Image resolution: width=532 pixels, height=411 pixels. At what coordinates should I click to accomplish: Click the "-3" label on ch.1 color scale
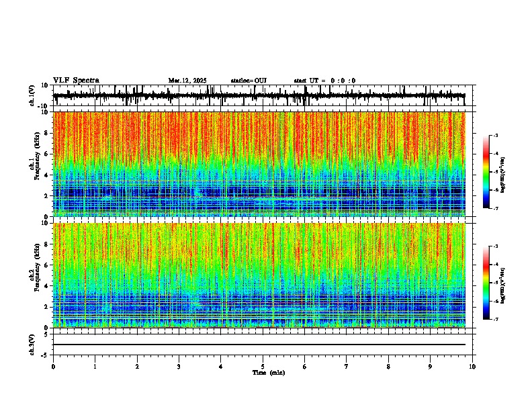coord(496,136)
